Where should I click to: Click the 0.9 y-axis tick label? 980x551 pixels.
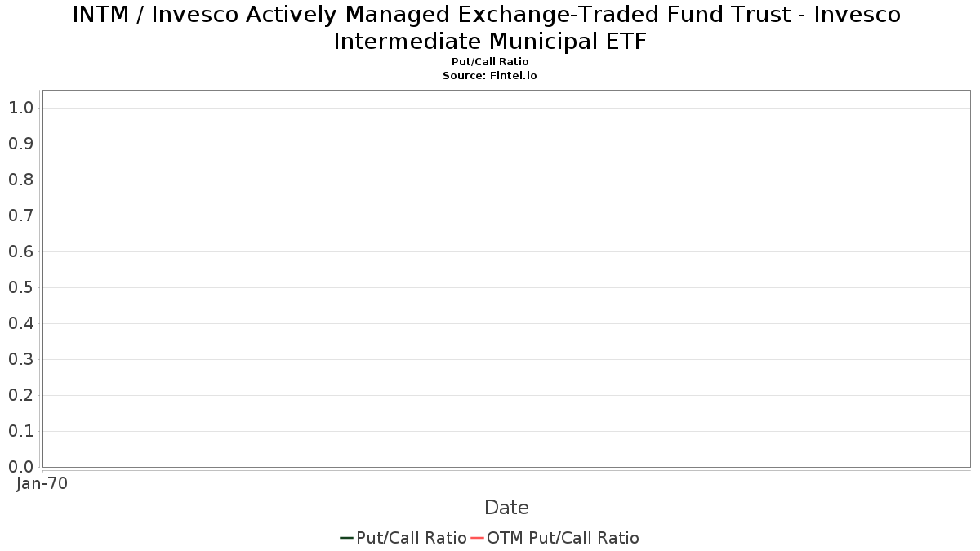(20, 144)
